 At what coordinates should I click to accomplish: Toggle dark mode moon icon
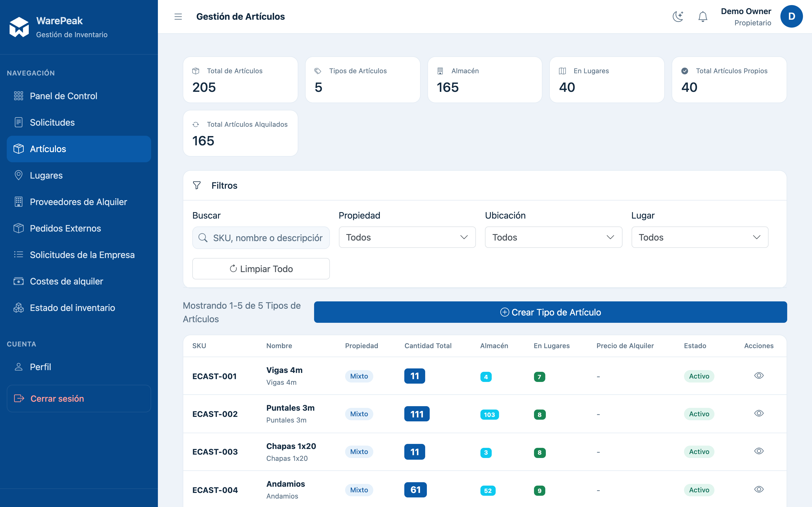pos(678,16)
